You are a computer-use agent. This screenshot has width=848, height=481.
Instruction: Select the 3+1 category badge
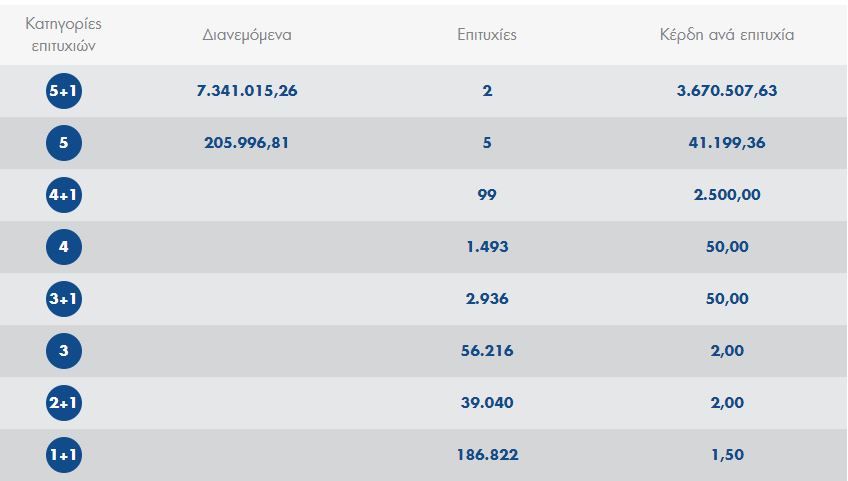(x=64, y=299)
